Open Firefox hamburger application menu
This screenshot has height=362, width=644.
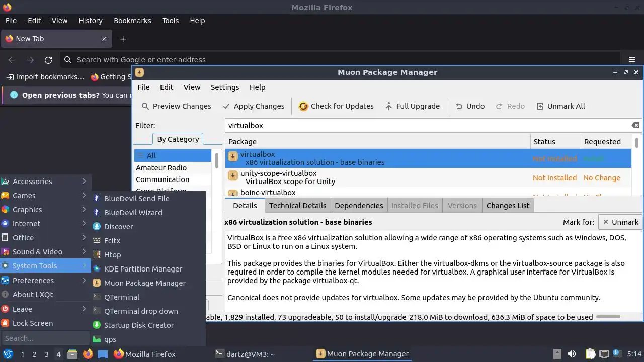[632, 60]
